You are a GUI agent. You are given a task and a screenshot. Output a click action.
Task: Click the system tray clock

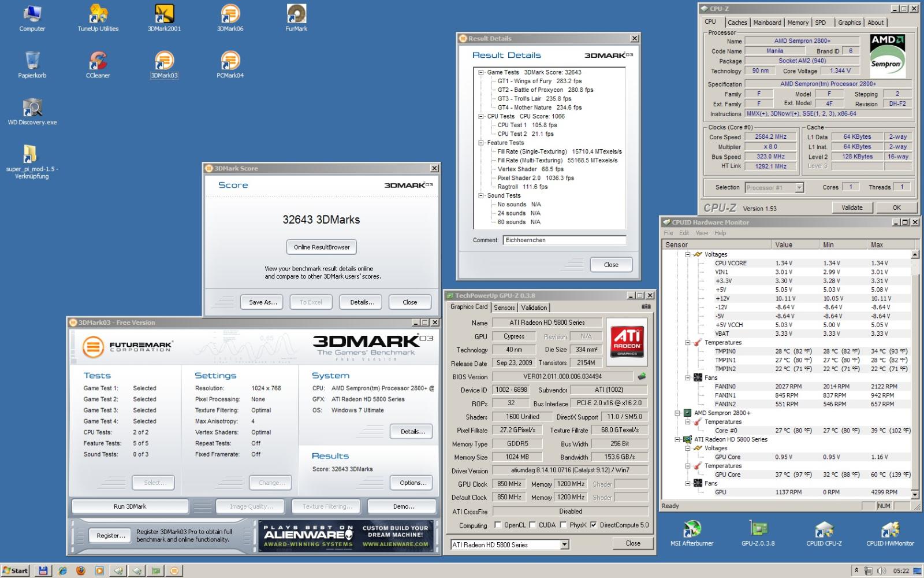901,570
